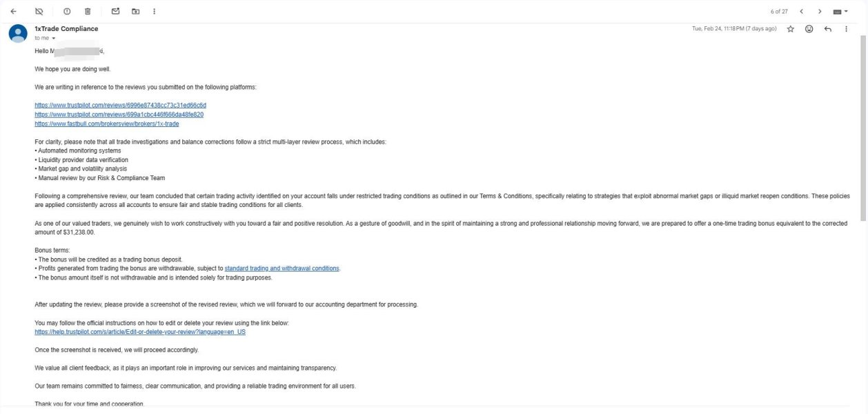This screenshot has height=414, width=868.
Task: Go to the older conversation
Action: point(820,11)
